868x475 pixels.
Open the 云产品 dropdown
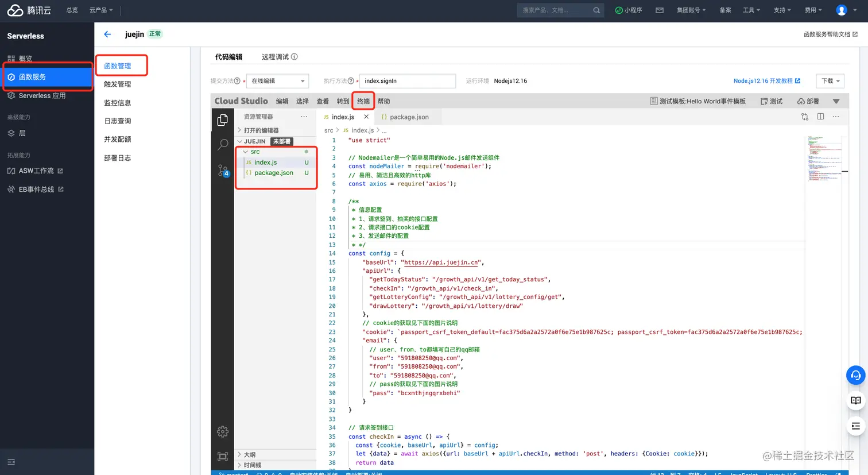pos(101,10)
